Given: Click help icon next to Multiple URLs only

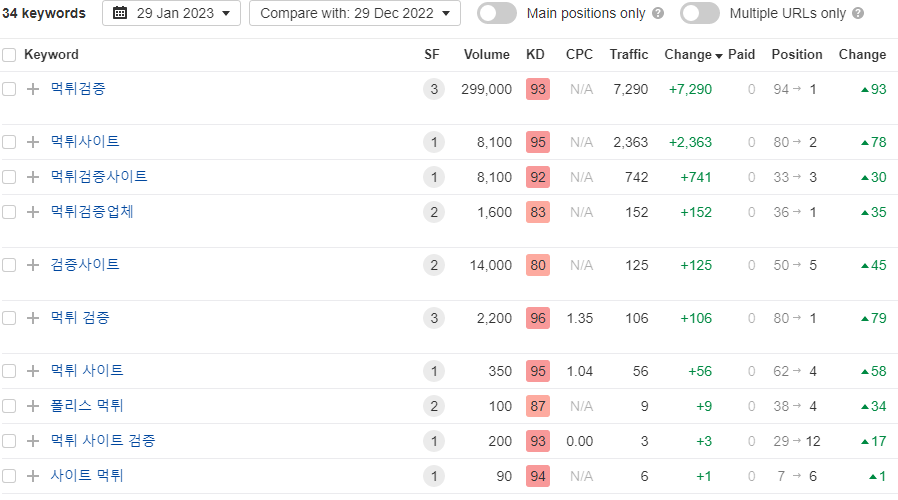Looking at the screenshot, I should (x=858, y=14).
